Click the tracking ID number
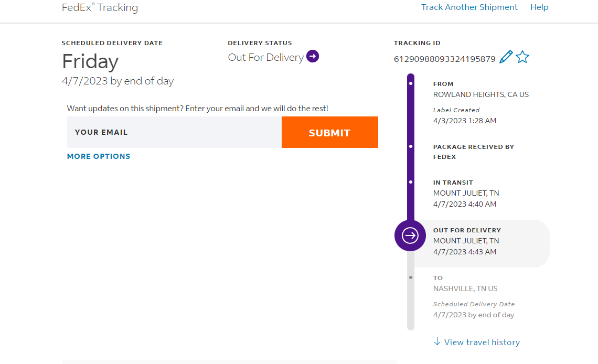Viewport: 598px width, 364px height. coord(444,59)
